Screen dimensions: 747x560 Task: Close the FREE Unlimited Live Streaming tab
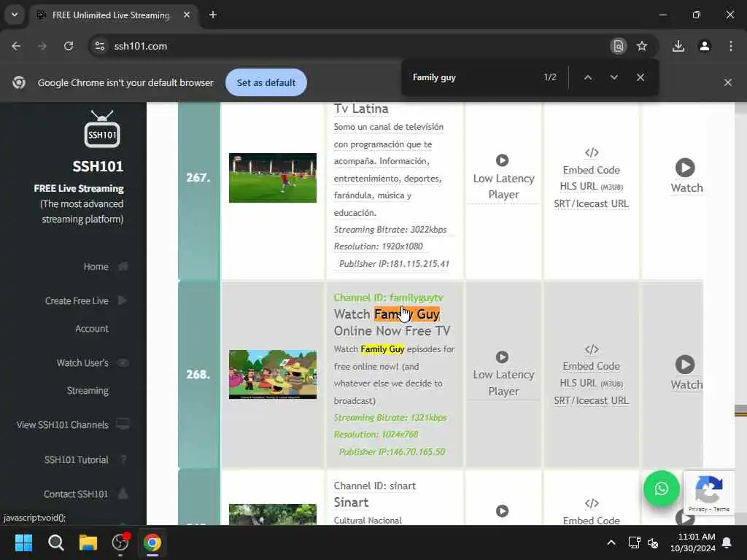(186, 15)
